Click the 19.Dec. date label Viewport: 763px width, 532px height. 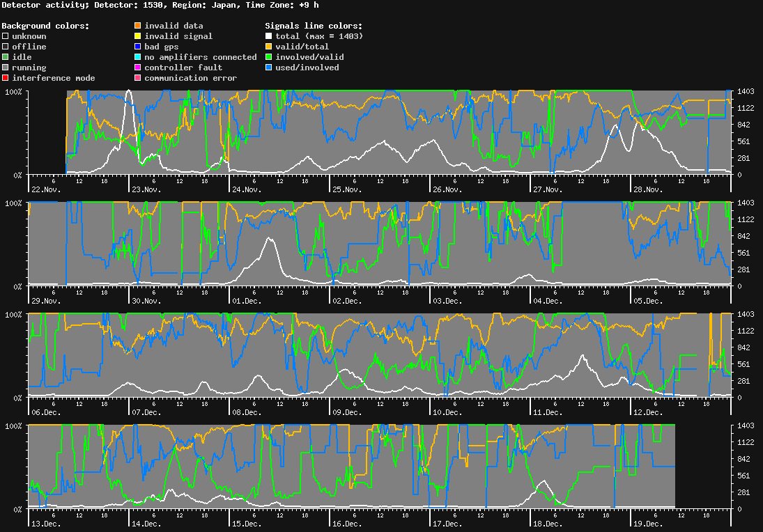pyautogui.click(x=647, y=524)
